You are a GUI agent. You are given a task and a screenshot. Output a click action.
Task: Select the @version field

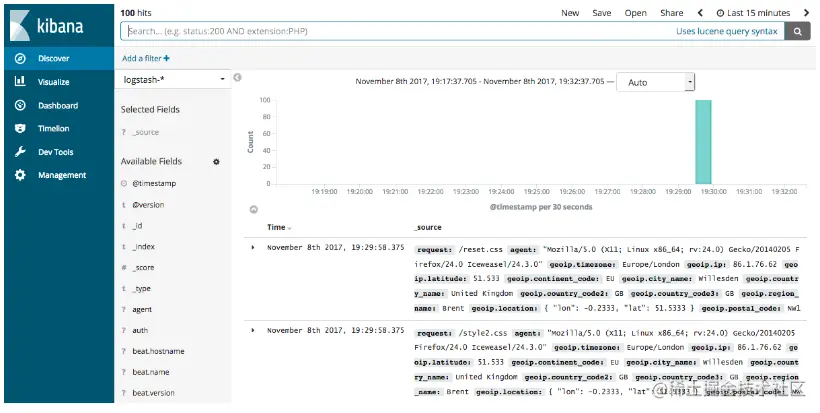click(x=148, y=205)
